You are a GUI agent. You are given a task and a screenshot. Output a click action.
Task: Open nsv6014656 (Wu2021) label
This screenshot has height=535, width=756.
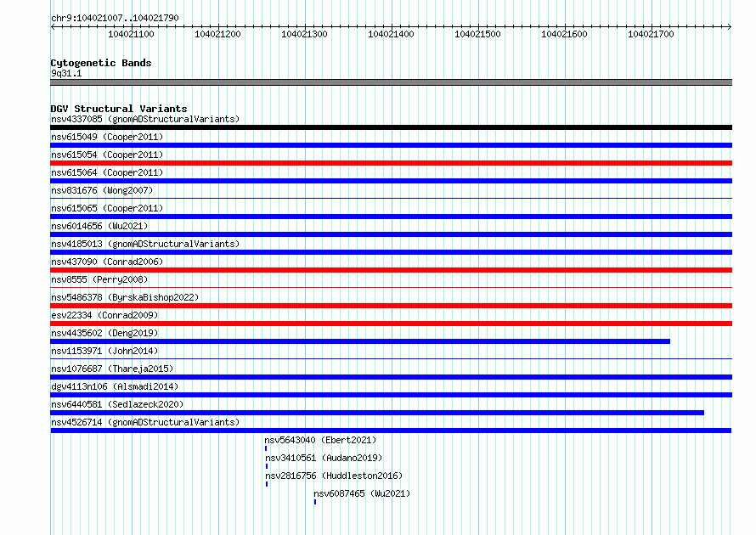[99, 226]
